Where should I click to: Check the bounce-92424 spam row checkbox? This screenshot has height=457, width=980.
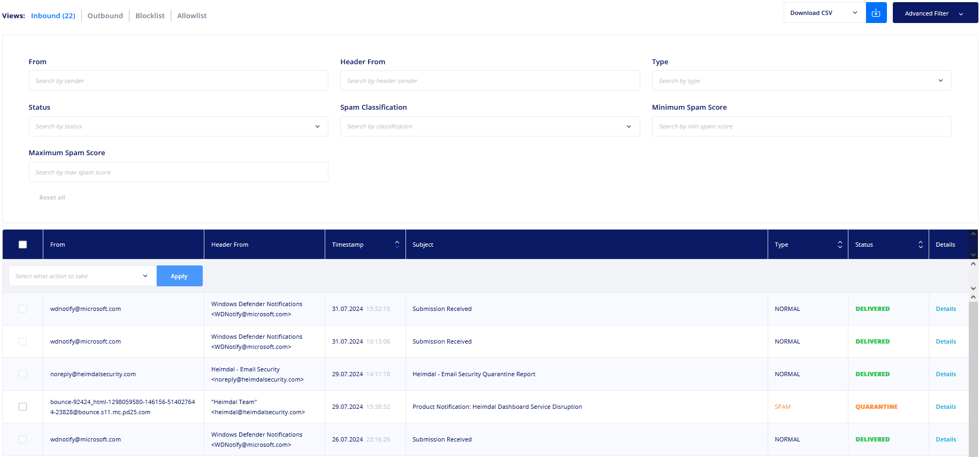coord(22,407)
